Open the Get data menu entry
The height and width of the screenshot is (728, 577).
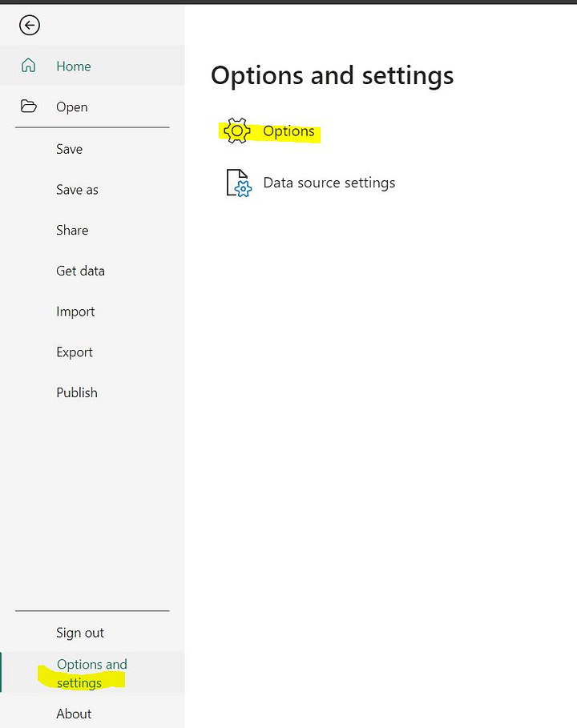(92, 271)
